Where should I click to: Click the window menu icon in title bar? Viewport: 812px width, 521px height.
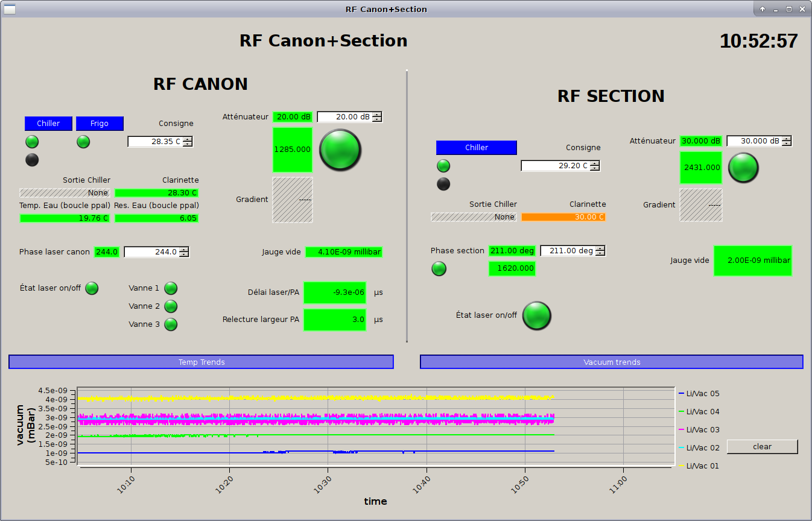tap(10, 9)
